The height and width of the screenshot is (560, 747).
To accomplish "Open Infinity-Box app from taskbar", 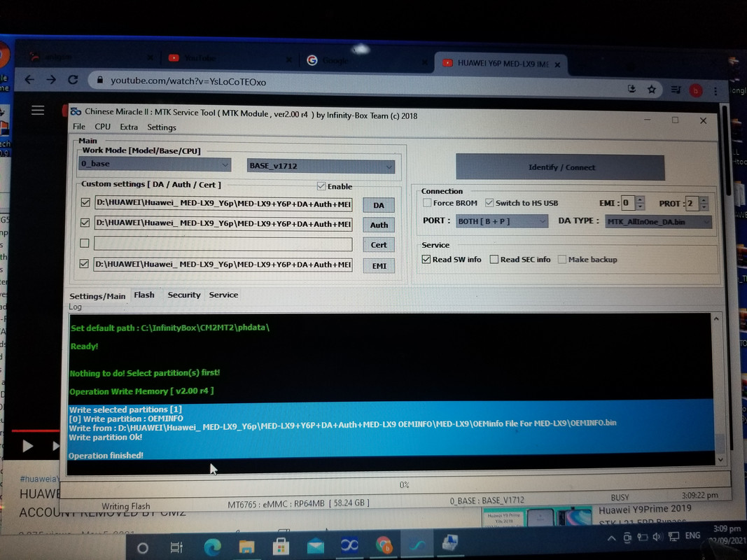I will tap(349, 545).
